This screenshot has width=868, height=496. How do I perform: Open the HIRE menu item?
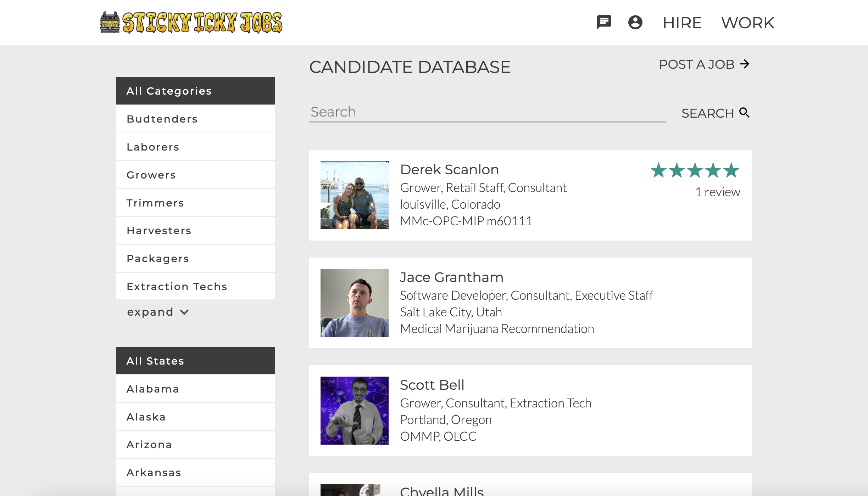(682, 23)
